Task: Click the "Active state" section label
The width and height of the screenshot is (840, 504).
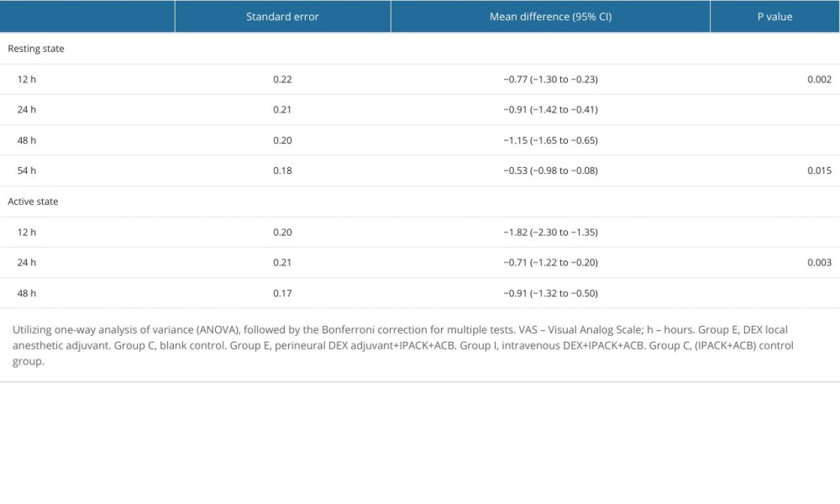Action: click(33, 202)
